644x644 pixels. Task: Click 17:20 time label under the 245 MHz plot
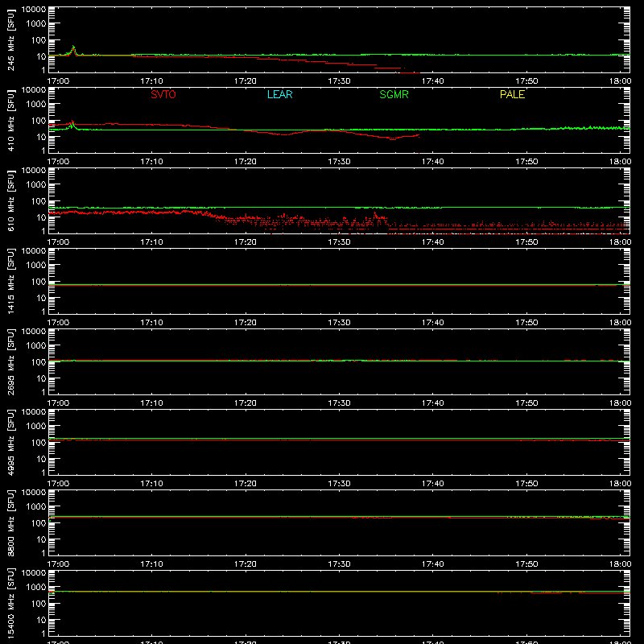[x=246, y=81]
